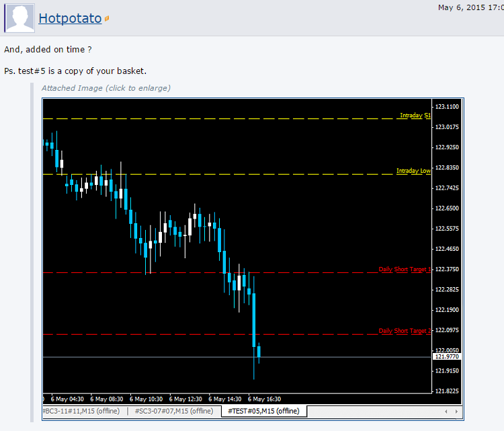Click the post text 'And, added on time ?'
504x431 pixels.
tap(48, 50)
